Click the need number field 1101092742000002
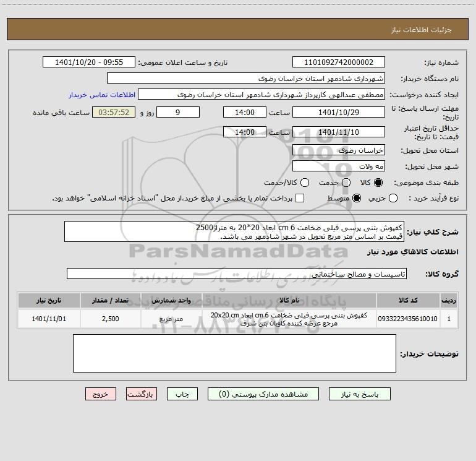This screenshot has height=461, width=476. [339, 62]
